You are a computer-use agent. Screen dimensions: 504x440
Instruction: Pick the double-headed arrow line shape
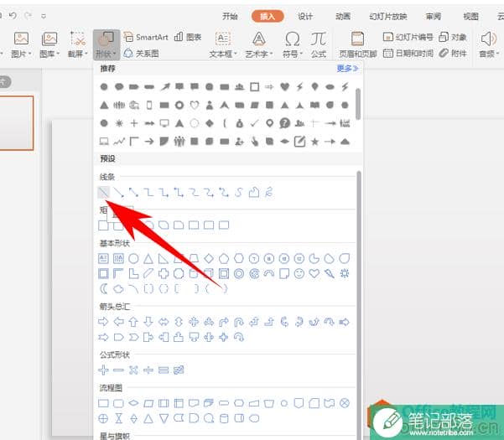pyautogui.click(x=133, y=193)
